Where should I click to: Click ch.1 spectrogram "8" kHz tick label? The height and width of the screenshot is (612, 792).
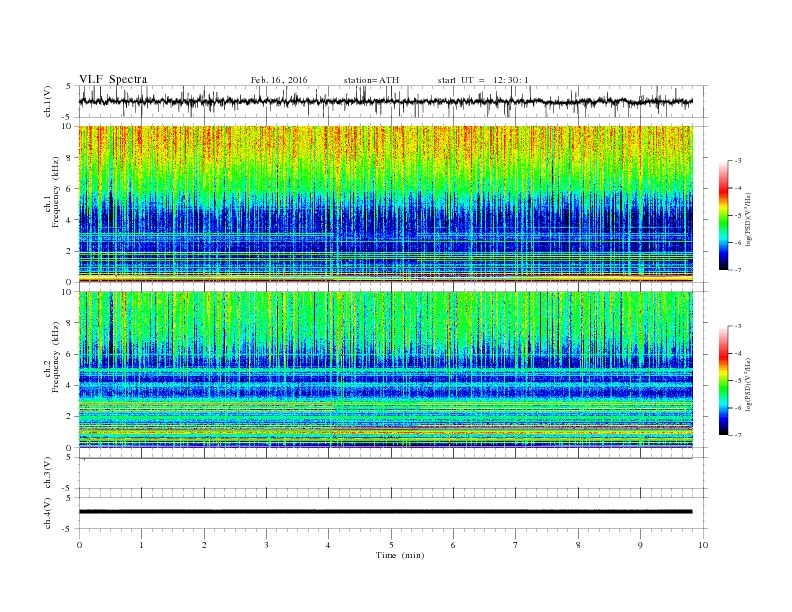(x=70, y=158)
